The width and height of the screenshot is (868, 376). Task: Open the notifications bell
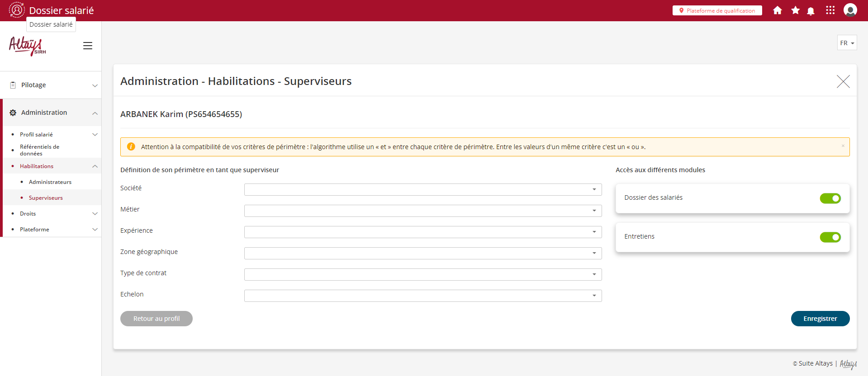point(811,11)
